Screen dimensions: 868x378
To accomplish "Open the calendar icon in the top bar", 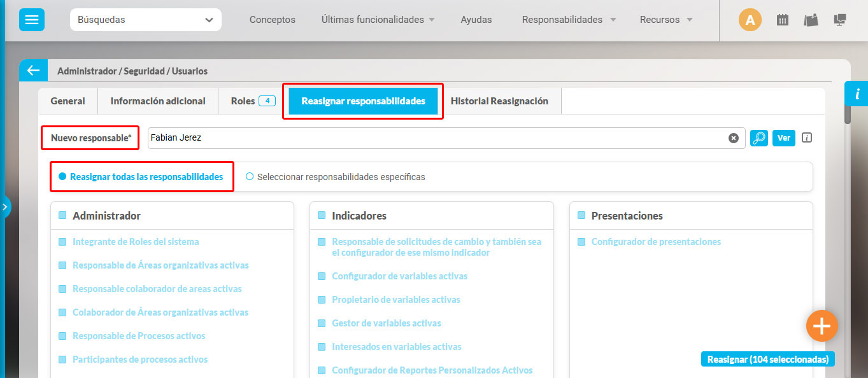I will point(783,20).
